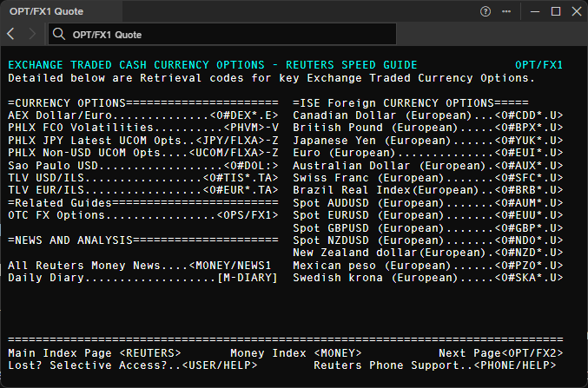Open TLV EUR/ILS code <0#EUR*.TA>
Image resolution: width=588 pixels, height=388 pixels.
[x=241, y=190]
